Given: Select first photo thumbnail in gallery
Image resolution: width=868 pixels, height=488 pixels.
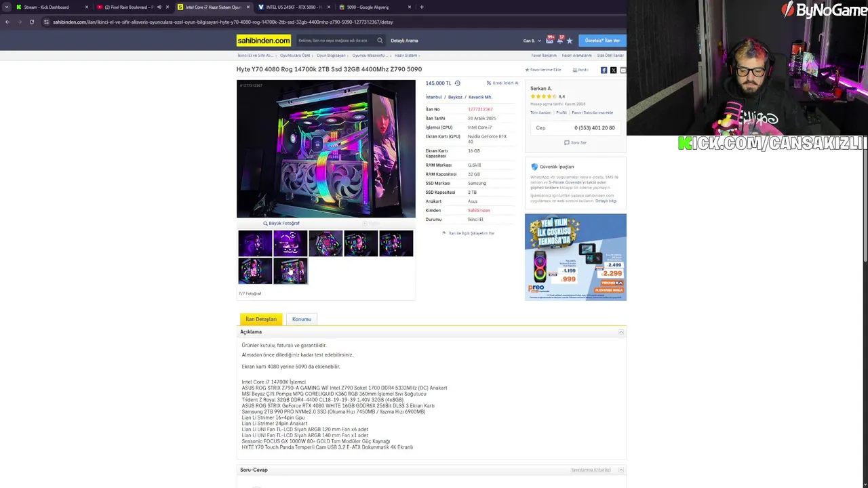Looking at the screenshot, I should point(255,243).
